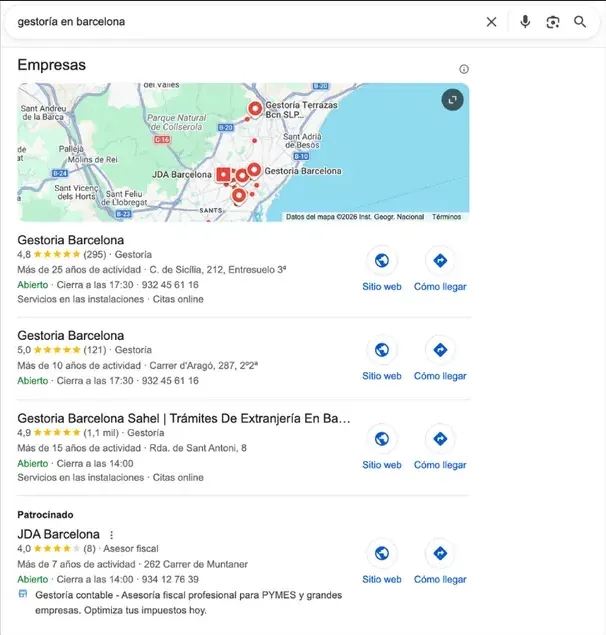Viewport: 606px width, 635px height.
Task: Click 'Sitio web' text for JDA Barcelona
Action: [382, 580]
